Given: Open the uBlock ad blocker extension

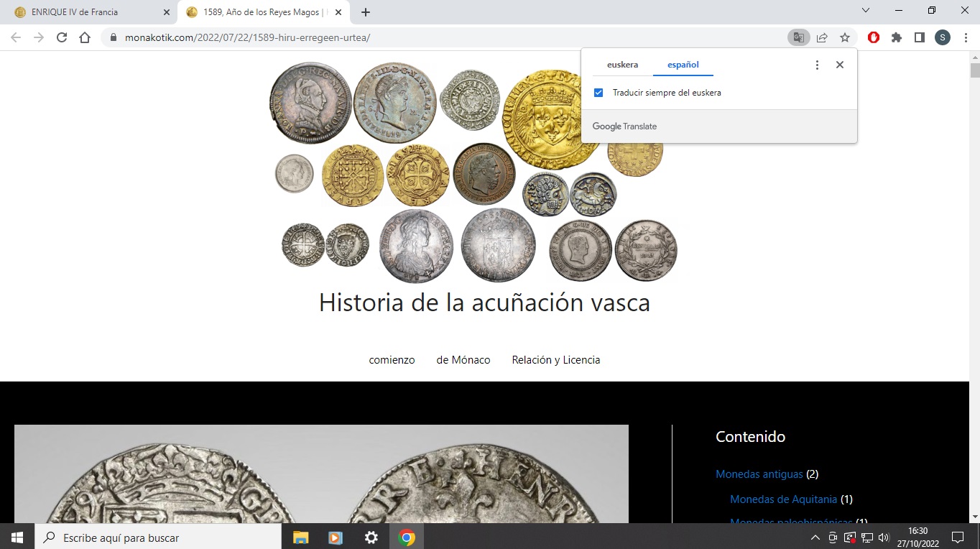Looking at the screenshot, I should coord(873,37).
